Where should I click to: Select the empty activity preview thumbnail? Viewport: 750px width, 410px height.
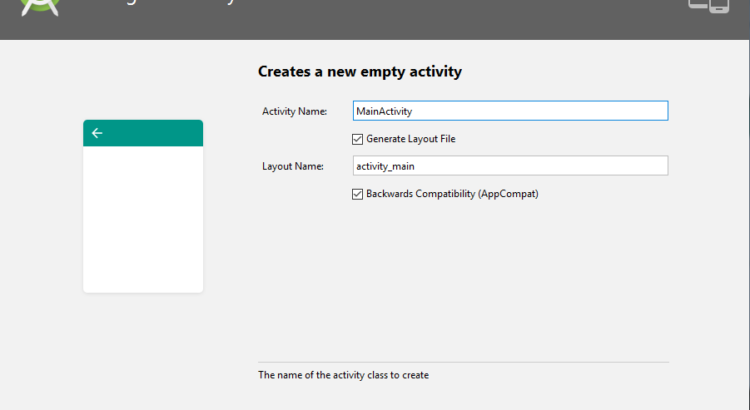(143, 206)
